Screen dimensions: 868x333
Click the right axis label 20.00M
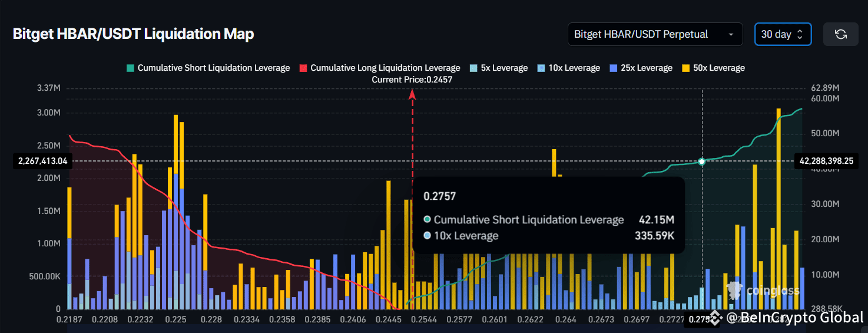[824, 240]
